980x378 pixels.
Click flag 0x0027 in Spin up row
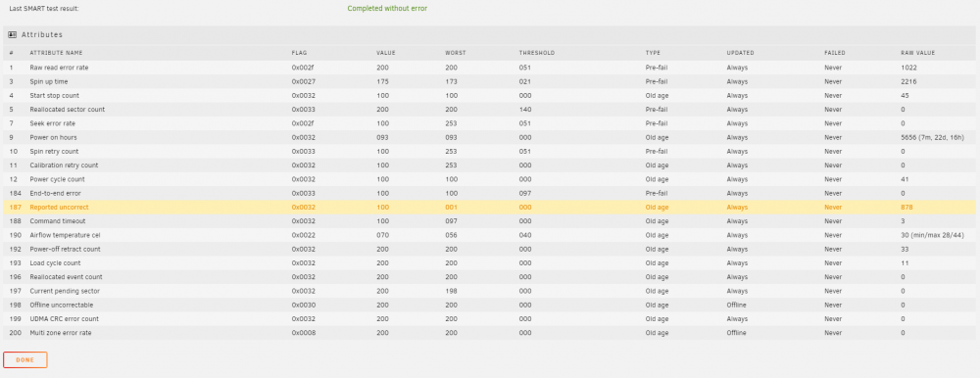[303, 81]
